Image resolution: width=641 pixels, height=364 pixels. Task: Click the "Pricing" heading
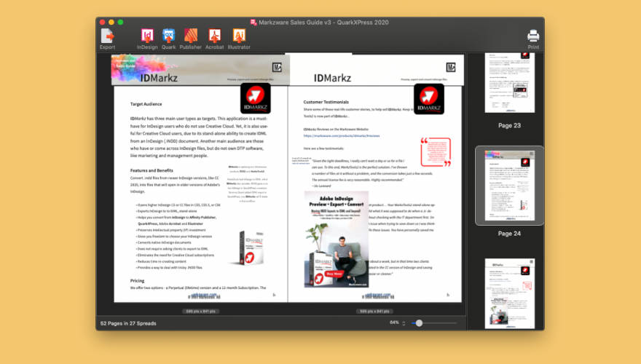coord(138,281)
